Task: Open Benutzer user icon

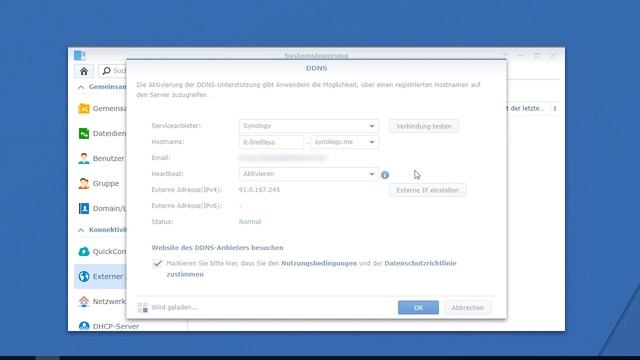Action: pos(84,158)
